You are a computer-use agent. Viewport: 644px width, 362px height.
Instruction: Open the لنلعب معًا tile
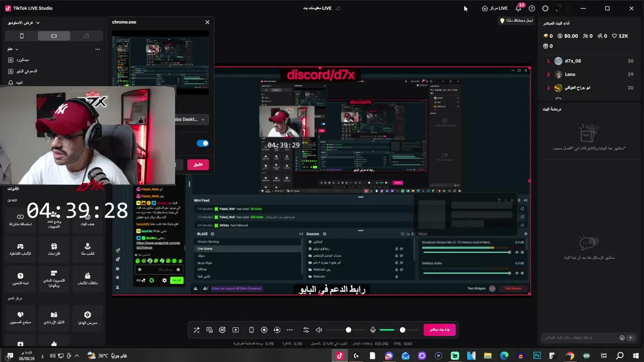(88, 249)
